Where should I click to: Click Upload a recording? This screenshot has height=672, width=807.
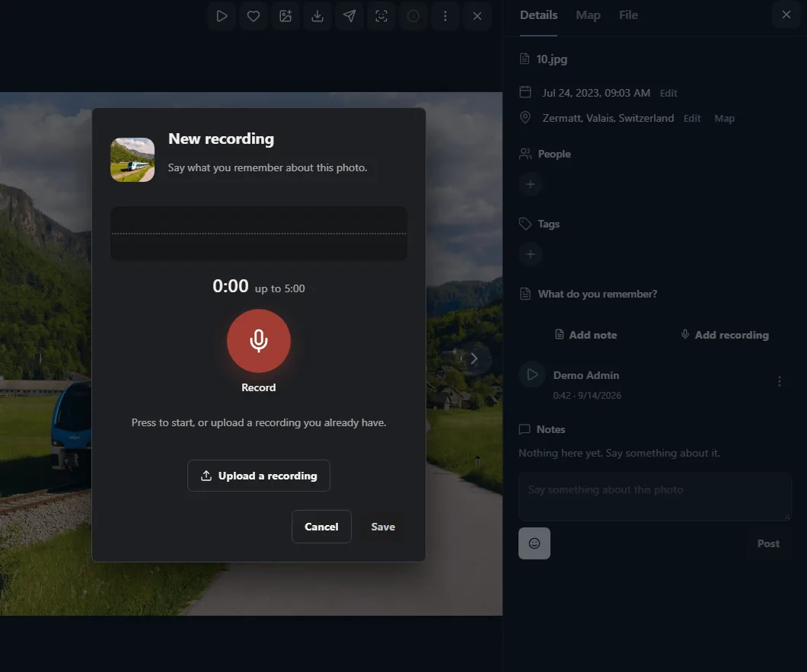point(258,476)
